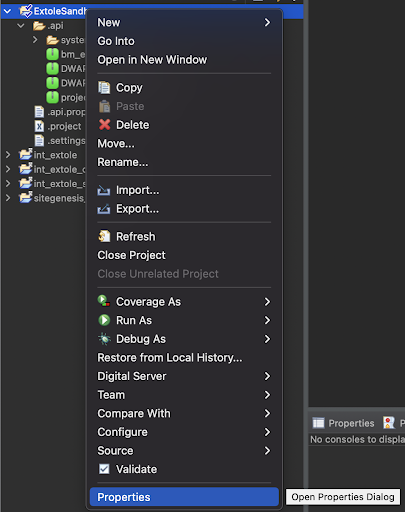Click the .project XML file icon
The width and height of the screenshot is (405, 512).
pos(39,126)
